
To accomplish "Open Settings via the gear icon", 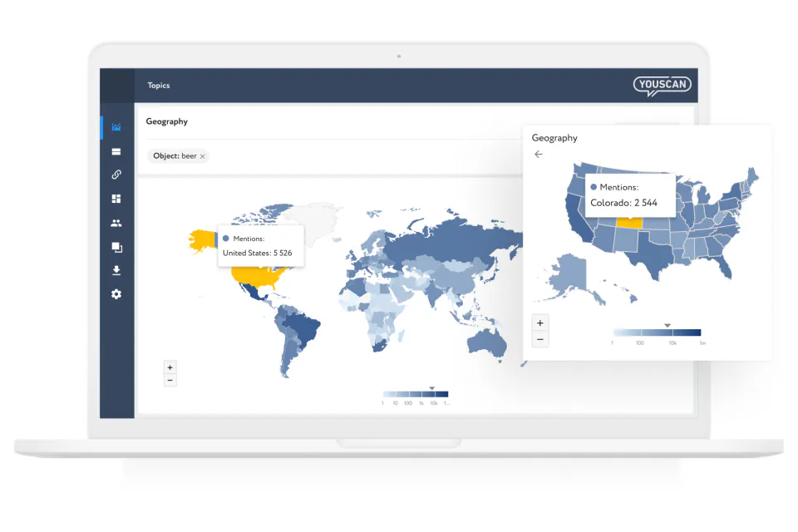I will [116, 293].
